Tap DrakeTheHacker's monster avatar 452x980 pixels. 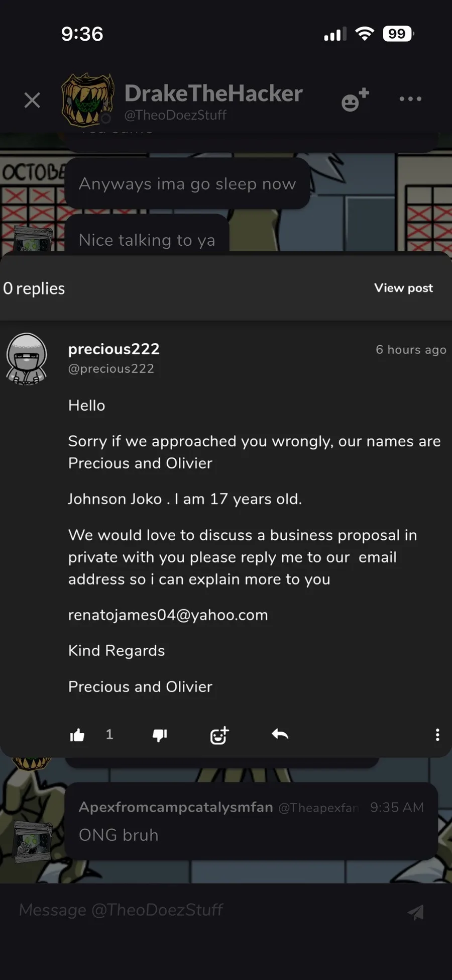click(x=87, y=100)
